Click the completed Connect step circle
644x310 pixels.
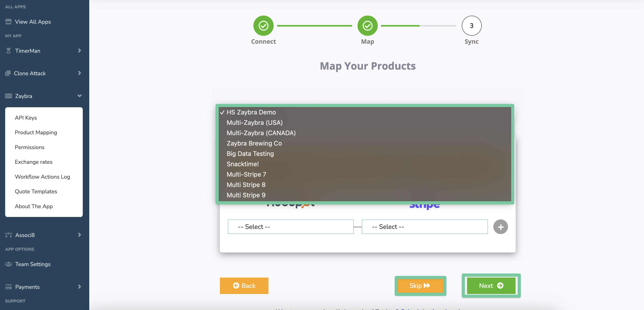(263, 25)
